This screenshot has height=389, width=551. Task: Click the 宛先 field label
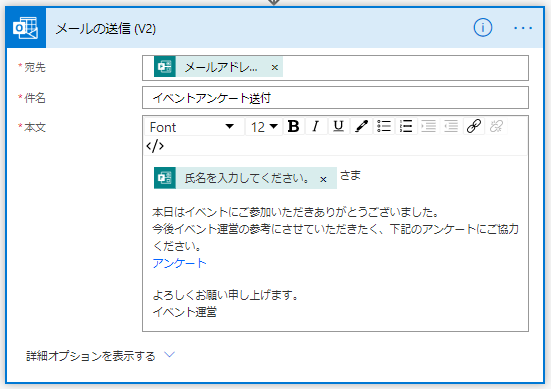tap(35, 67)
